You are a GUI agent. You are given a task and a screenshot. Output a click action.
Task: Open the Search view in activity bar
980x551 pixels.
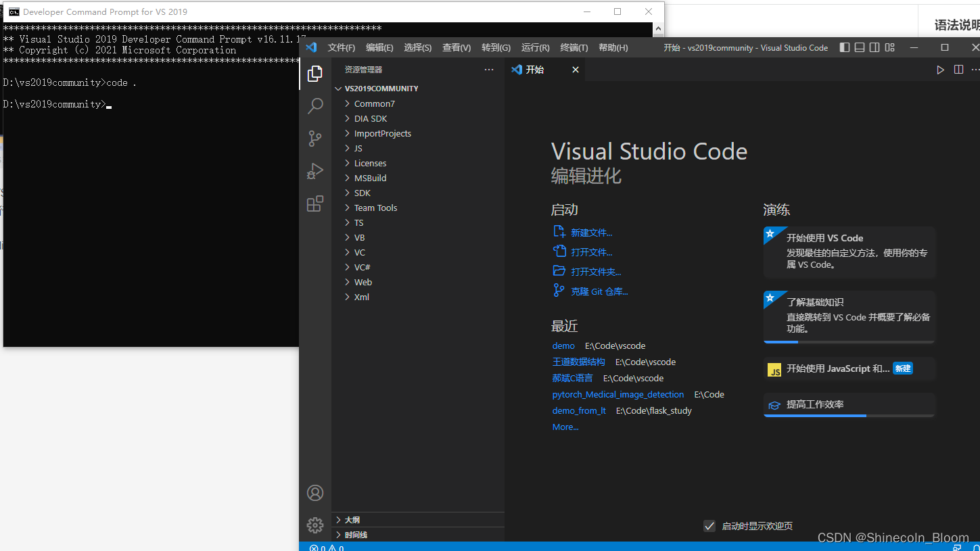[x=315, y=106]
